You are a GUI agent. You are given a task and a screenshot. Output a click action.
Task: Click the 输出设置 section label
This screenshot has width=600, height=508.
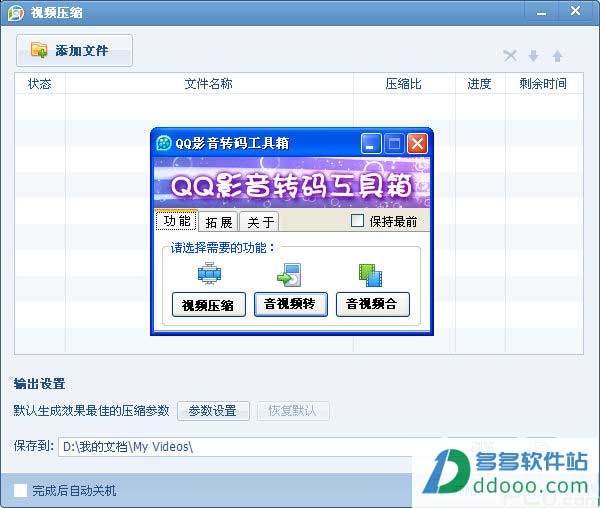39,383
